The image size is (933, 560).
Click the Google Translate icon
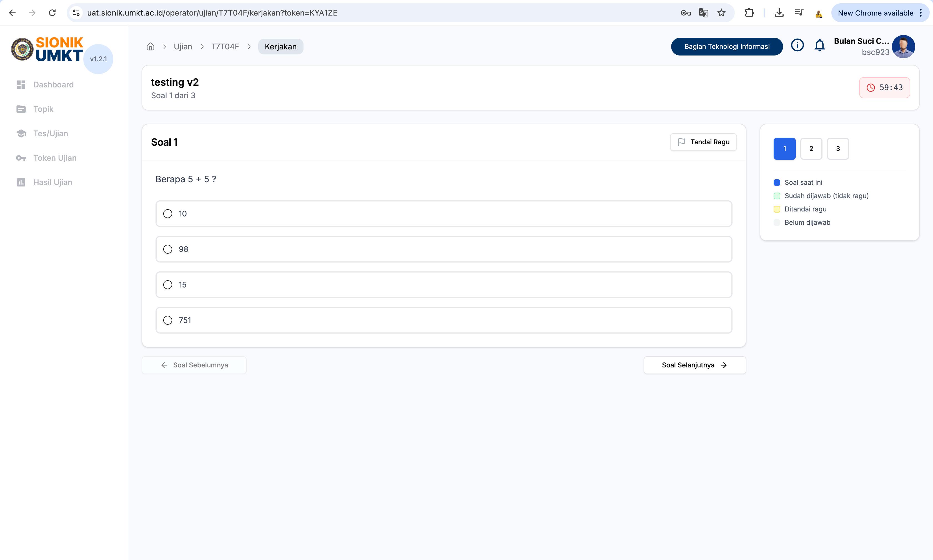[703, 13]
